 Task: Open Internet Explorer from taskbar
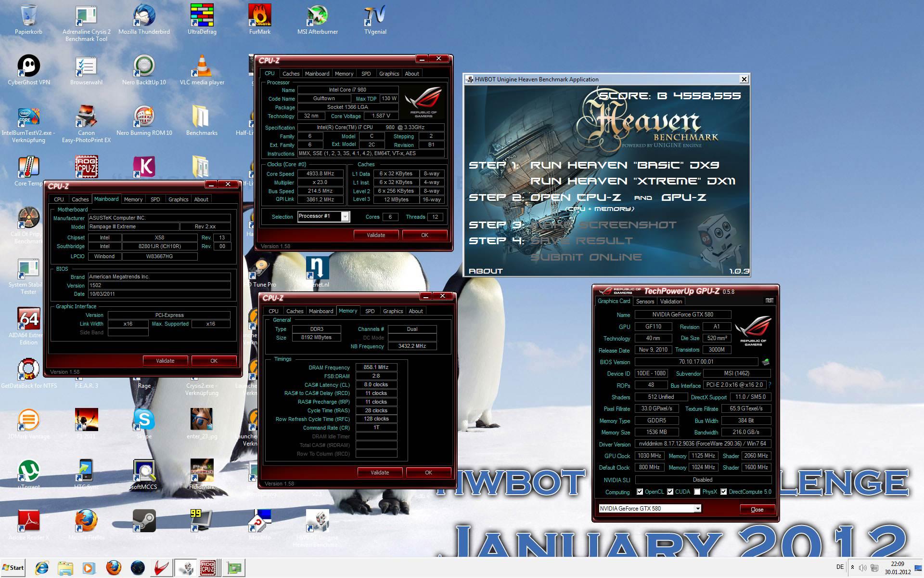[42, 568]
